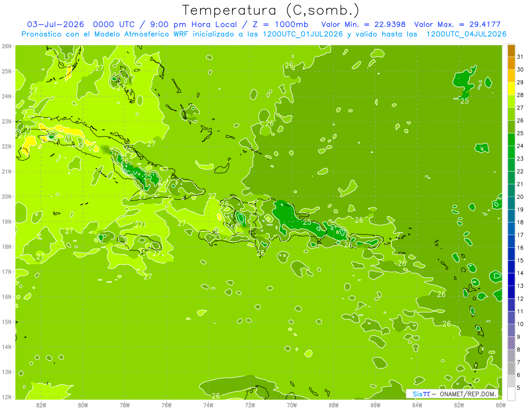Click the "19N" latitude axis label
Screen dimensions: 532x411
7,221
